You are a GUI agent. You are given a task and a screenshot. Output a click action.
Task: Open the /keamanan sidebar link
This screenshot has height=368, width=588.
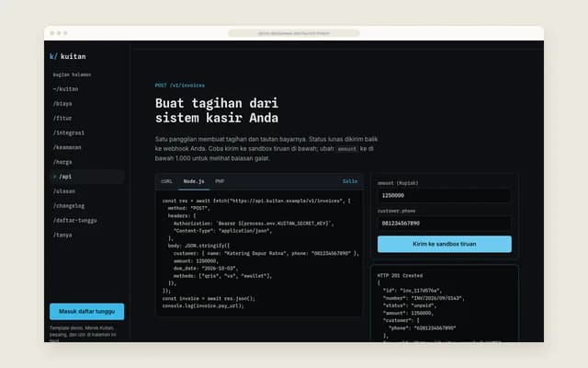tap(67, 147)
